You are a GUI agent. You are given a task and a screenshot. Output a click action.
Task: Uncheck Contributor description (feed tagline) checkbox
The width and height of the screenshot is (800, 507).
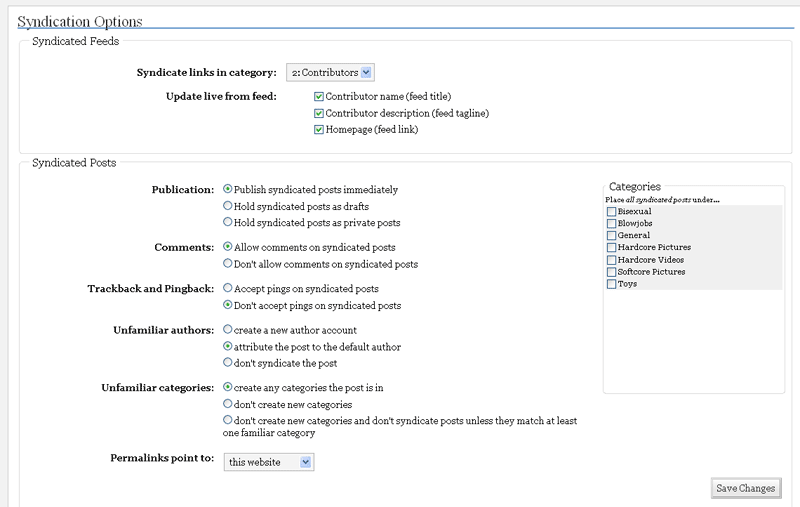click(319, 113)
